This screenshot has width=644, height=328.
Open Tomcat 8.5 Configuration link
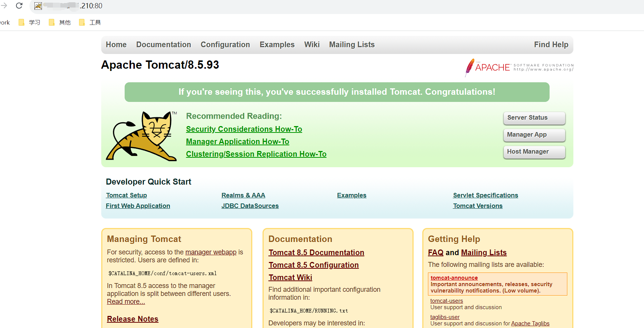(314, 265)
